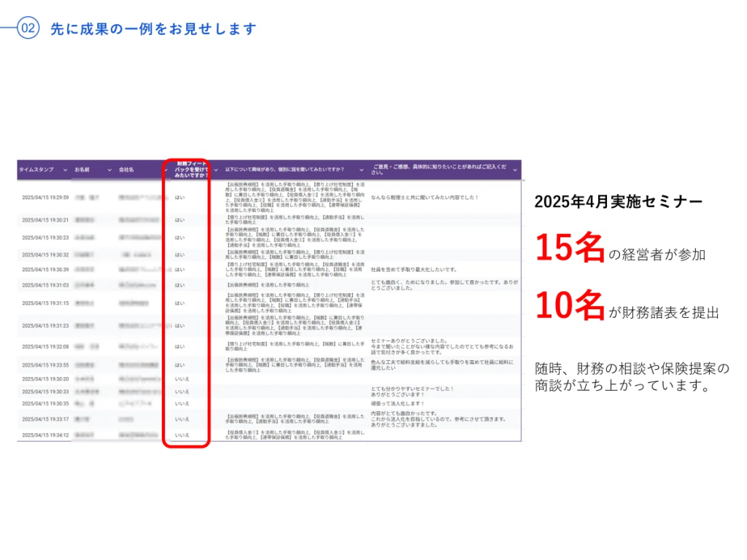747x560 pixels.
Task: Click text 商談が立ち上がっています。
Action: [623, 385]
